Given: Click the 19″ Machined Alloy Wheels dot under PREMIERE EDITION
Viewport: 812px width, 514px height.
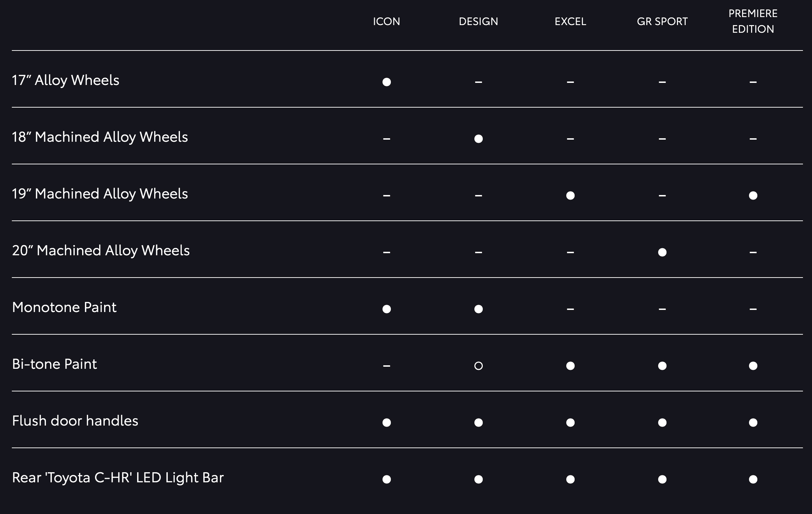Looking at the screenshot, I should (753, 195).
